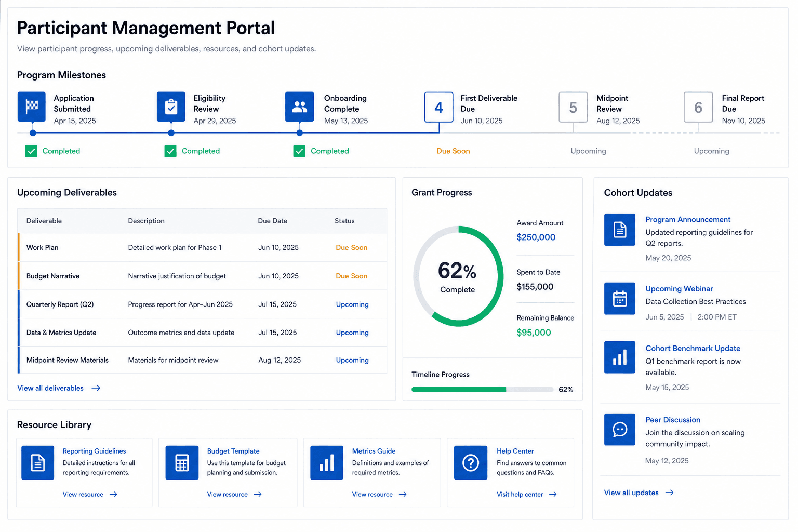Click the Application Submitted flag icon
The width and height of the screenshot is (798, 532).
(x=32, y=107)
